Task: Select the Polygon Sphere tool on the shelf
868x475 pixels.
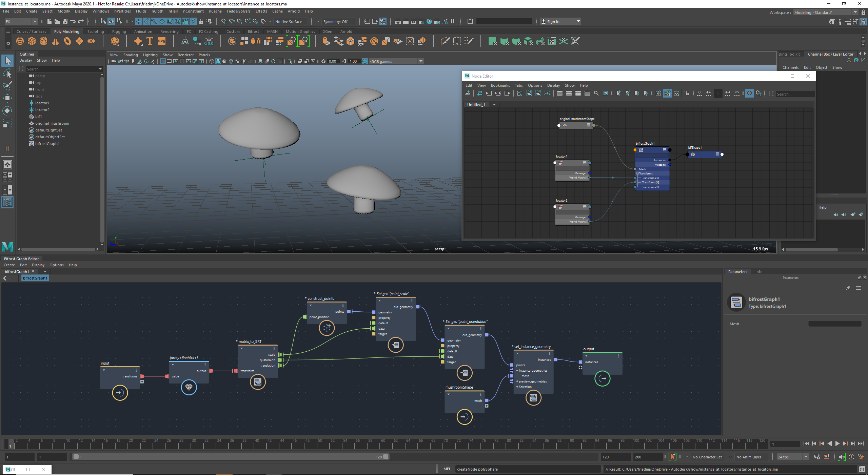Action: coord(20,41)
